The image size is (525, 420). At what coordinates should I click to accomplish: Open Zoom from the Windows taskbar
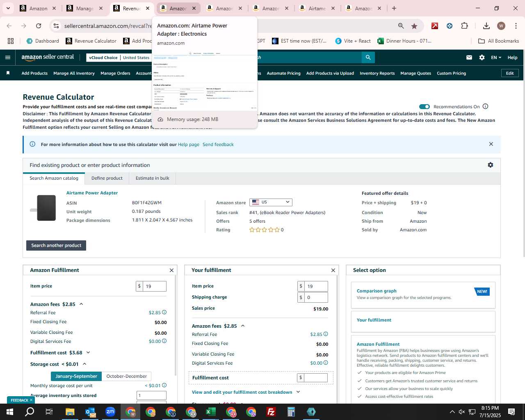[x=110, y=412]
